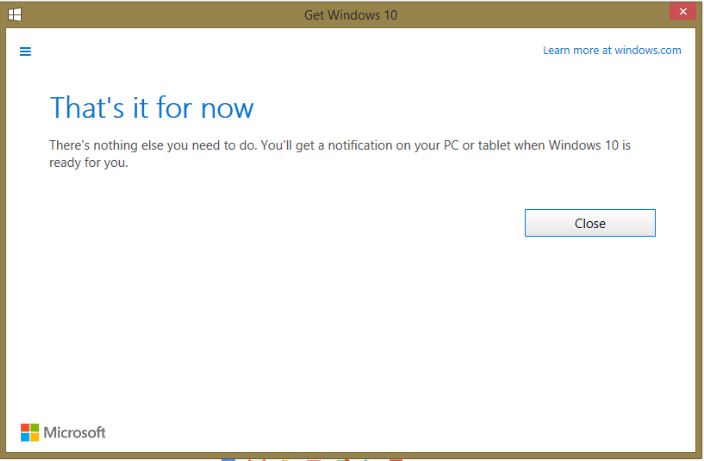Click the Microsoft logo

(x=63, y=433)
